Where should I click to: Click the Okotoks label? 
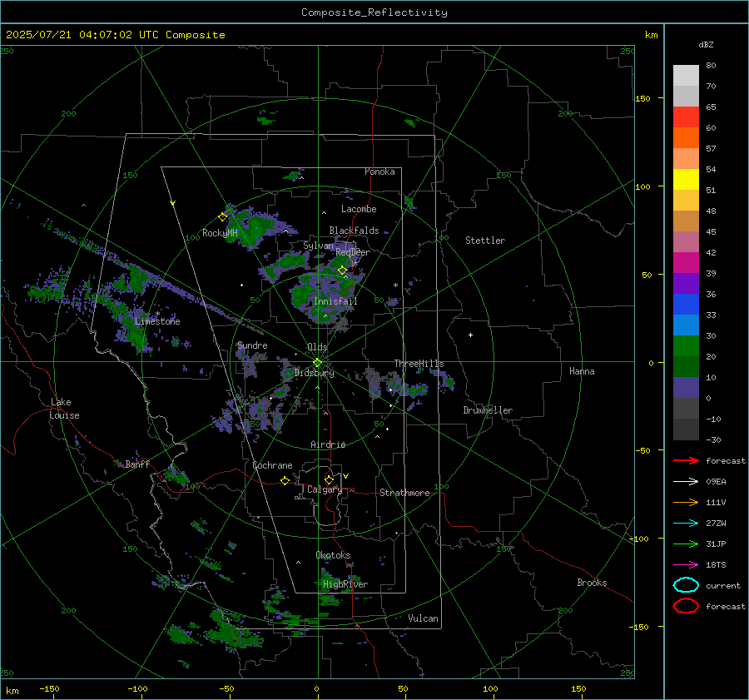(333, 555)
